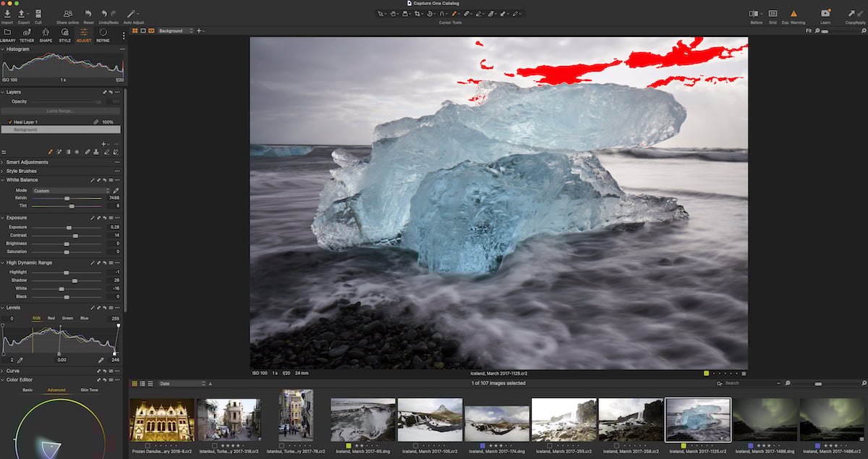The image size is (868, 459).
Task: Open the Date sort dropdown in the browser
Action: coord(181,383)
